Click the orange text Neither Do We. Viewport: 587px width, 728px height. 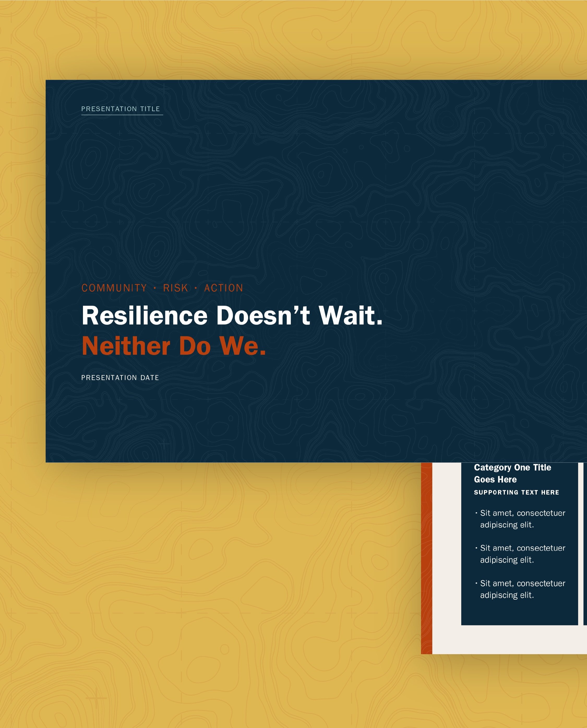[x=174, y=346]
